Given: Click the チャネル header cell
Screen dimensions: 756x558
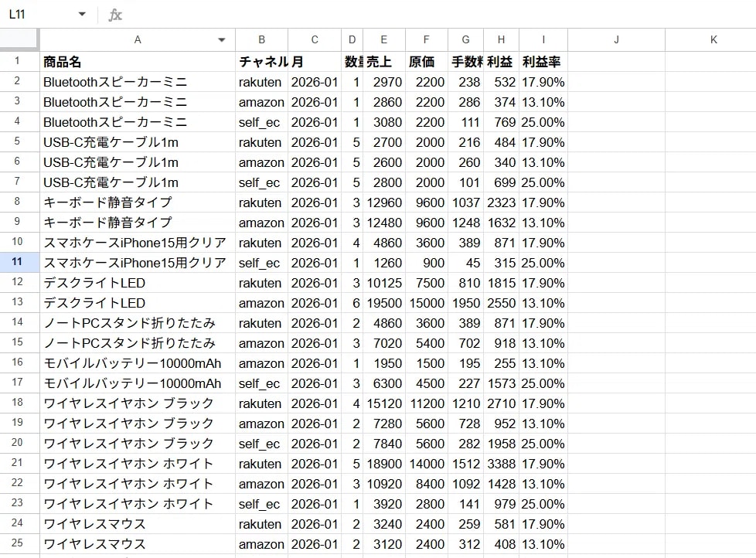Looking at the screenshot, I should tap(262, 62).
